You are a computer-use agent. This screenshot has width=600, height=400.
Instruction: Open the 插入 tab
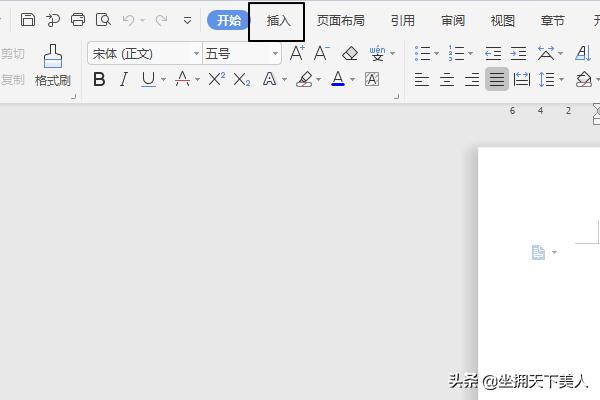pos(278,21)
